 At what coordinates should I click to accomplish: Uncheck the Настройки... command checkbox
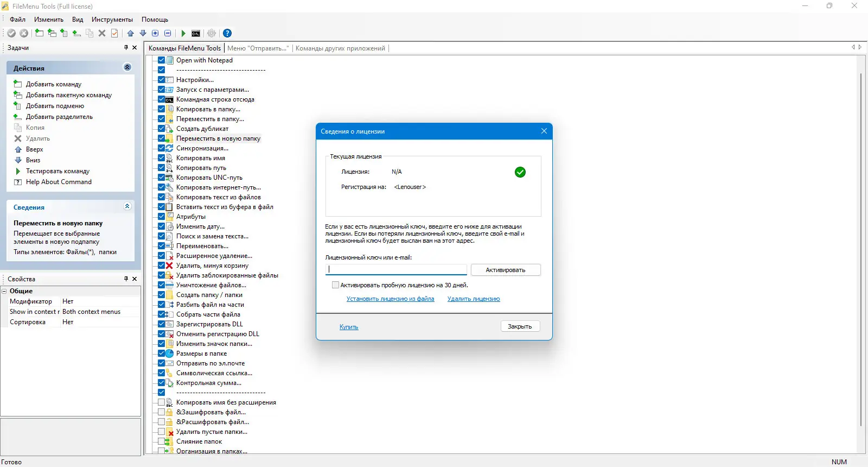click(x=161, y=80)
